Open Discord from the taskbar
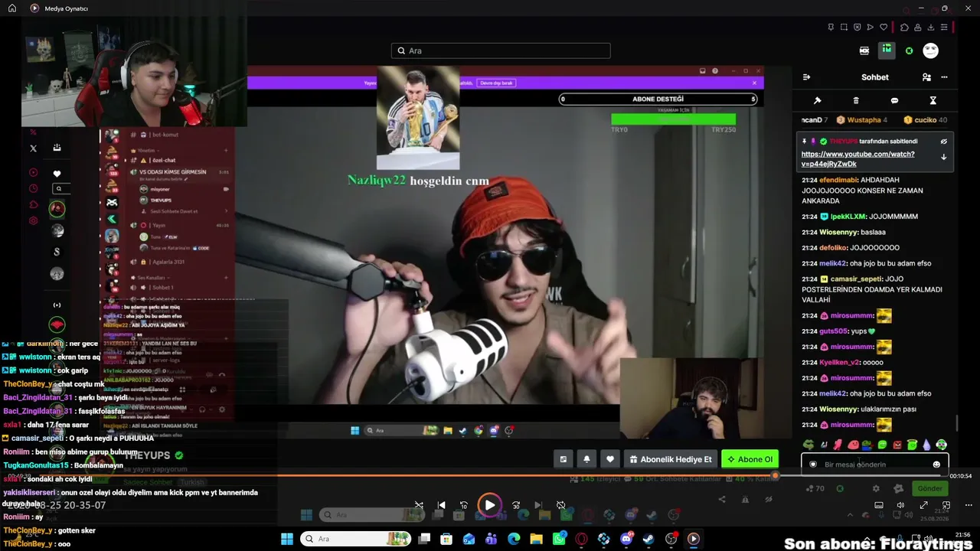 [x=626, y=539]
